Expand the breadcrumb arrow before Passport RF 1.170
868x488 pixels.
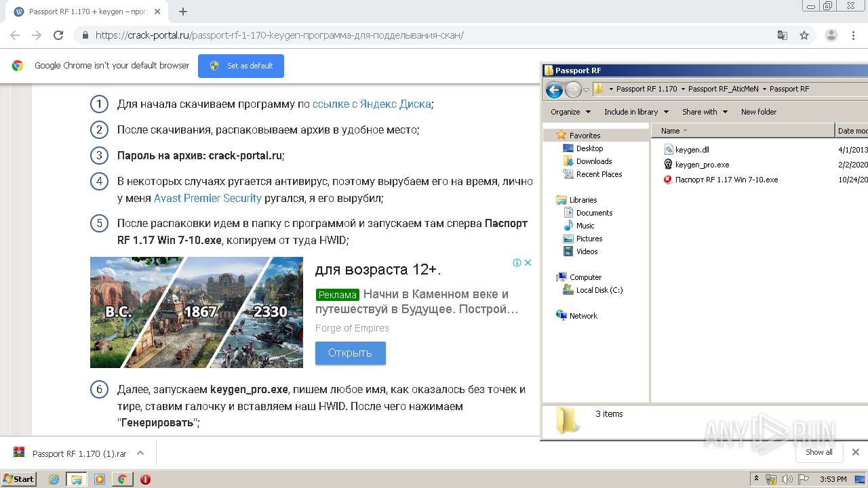coord(611,89)
